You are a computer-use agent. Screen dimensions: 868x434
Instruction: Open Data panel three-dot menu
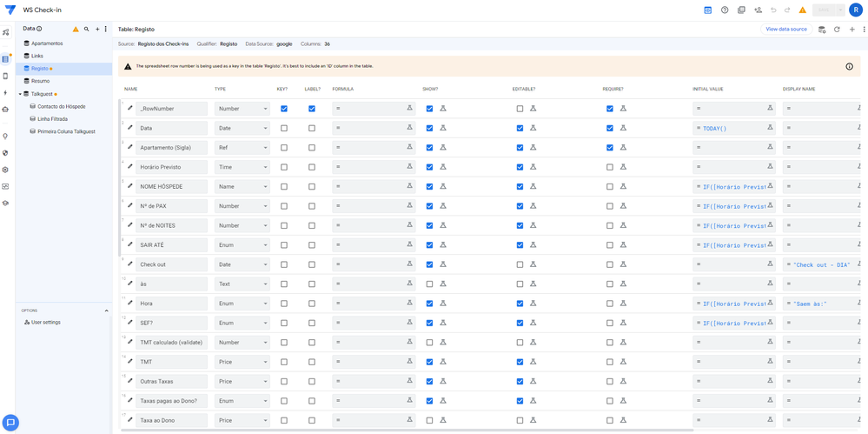tap(106, 29)
